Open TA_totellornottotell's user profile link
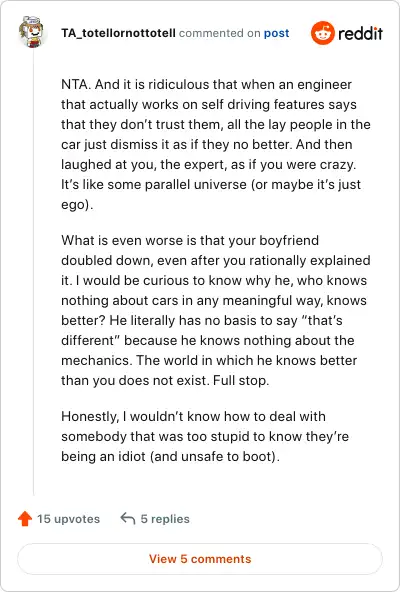 (x=118, y=33)
